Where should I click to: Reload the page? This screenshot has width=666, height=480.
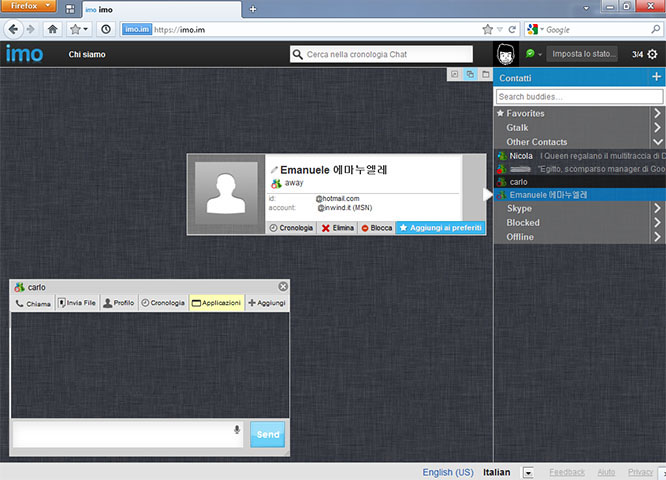(x=512, y=29)
